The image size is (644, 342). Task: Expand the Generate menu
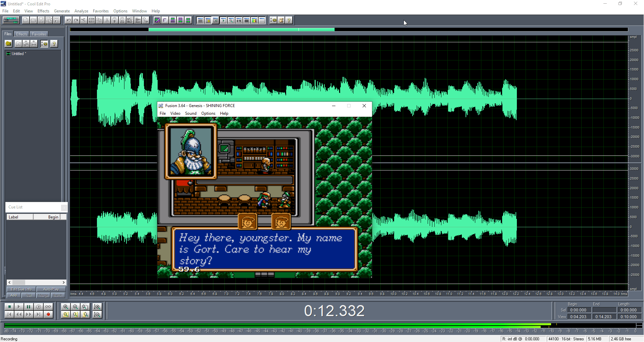pyautogui.click(x=62, y=11)
